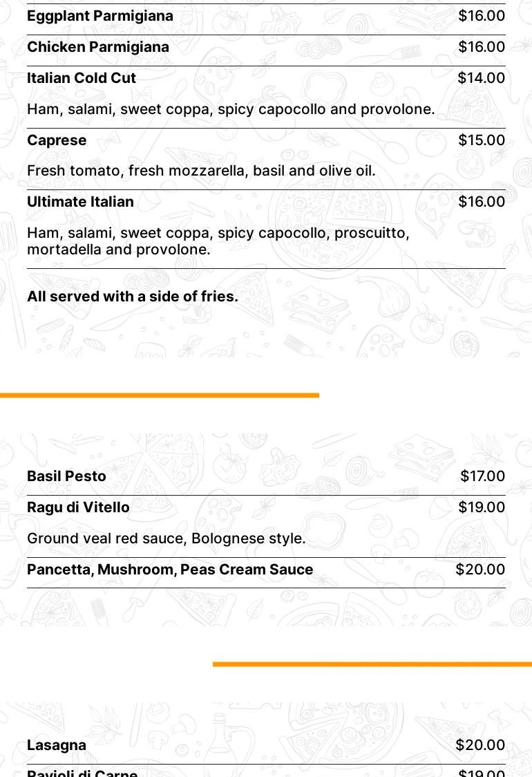This screenshot has width=532, height=777.
Task: Click the Ragu di Vitello $19.00 price
Action: [482, 507]
